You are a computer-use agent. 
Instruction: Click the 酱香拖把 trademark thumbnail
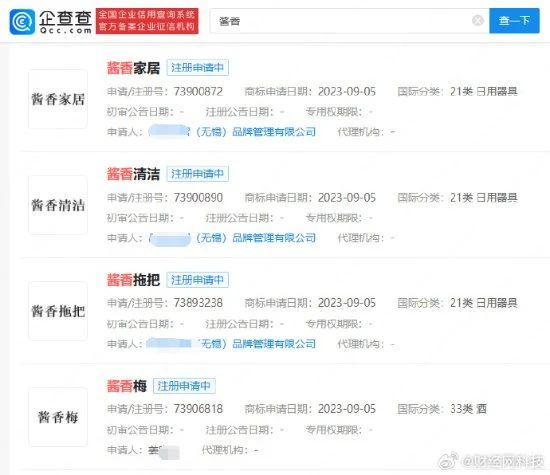[x=58, y=311]
